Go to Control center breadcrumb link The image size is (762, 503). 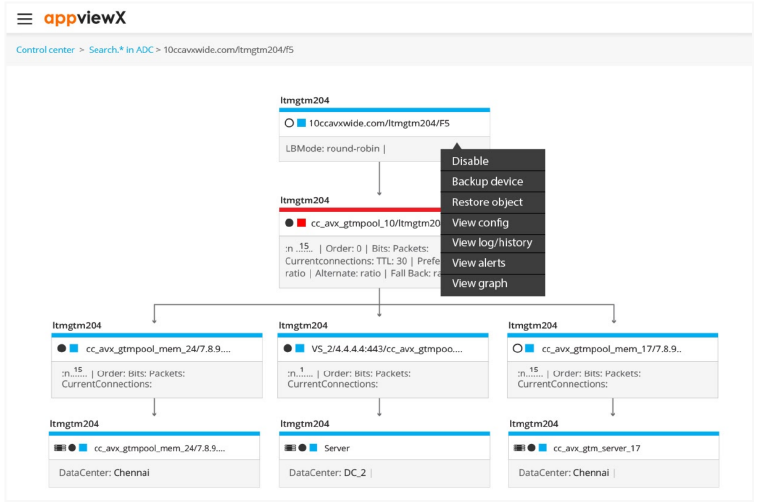click(x=45, y=49)
